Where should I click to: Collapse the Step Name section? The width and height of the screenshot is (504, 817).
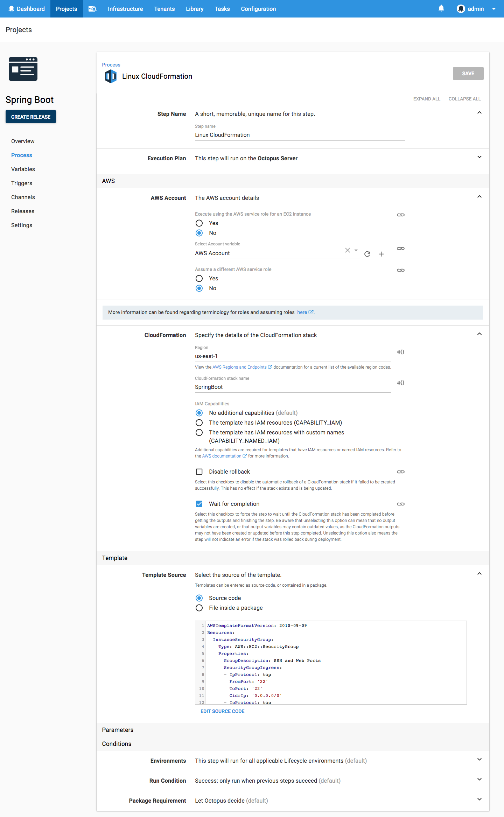click(479, 113)
